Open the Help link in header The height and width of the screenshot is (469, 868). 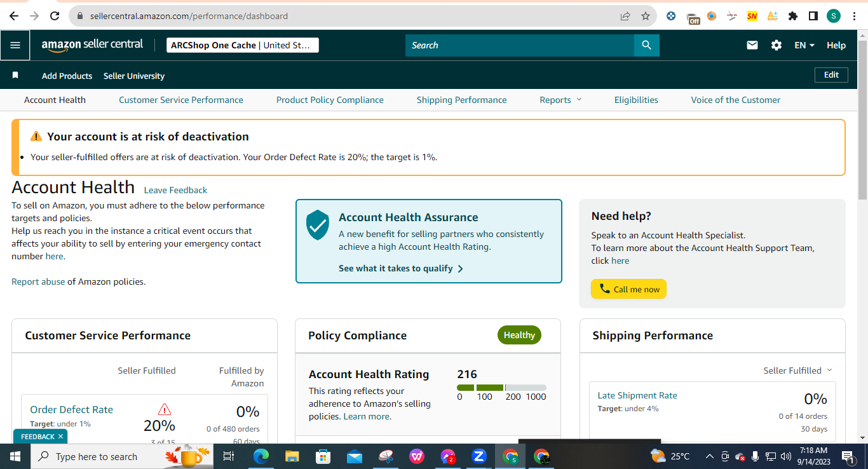(836, 45)
